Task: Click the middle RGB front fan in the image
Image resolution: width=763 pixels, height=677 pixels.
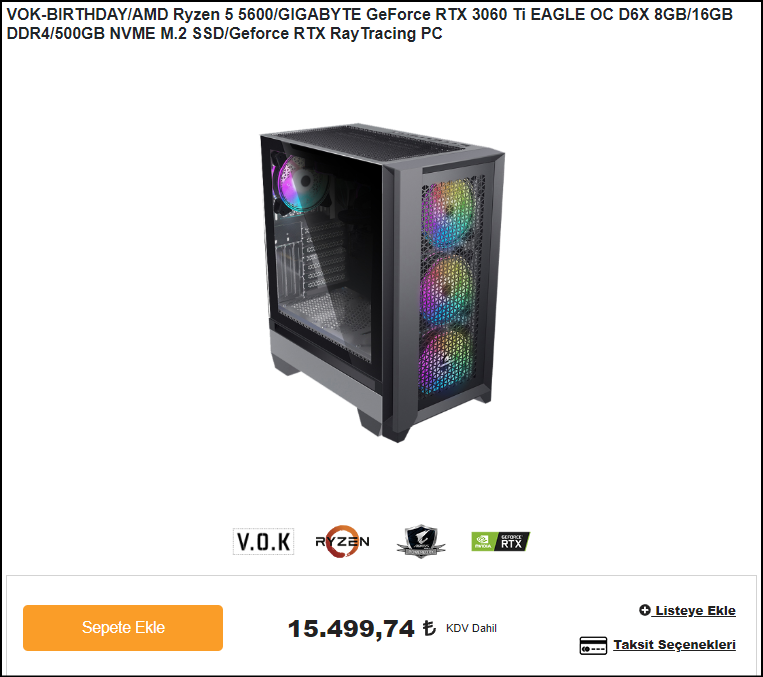Action: click(447, 289)
